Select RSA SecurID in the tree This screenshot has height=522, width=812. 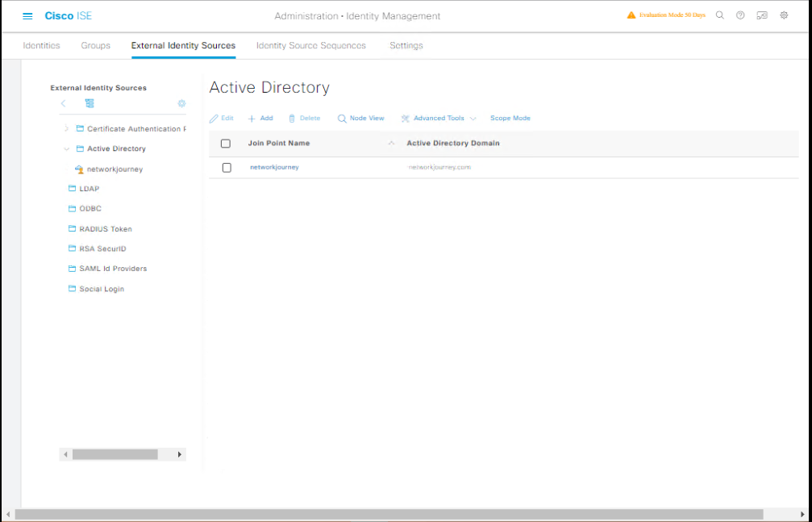pos(102,248)
